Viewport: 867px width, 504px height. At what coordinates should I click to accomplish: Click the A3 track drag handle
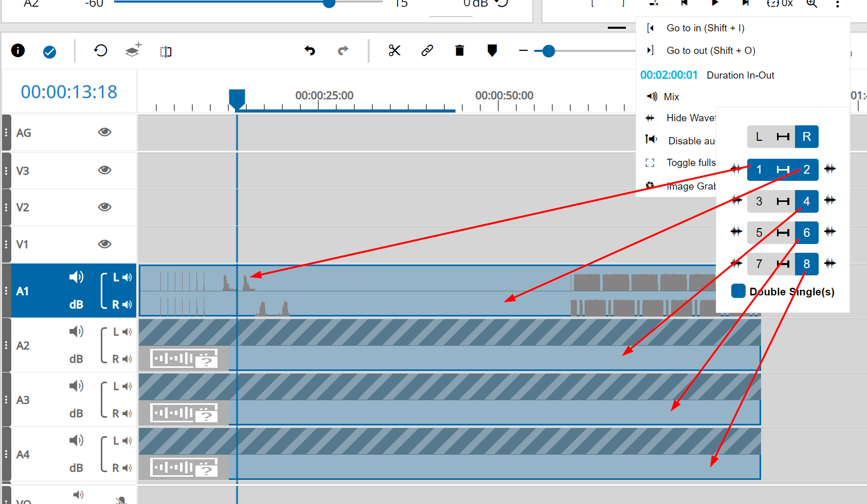[6, 400]
